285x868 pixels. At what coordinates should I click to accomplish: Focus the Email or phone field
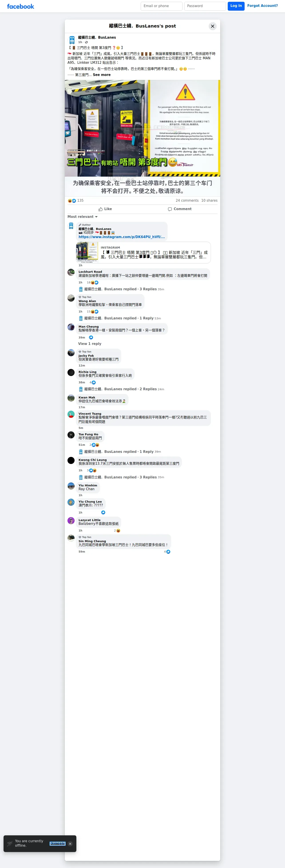[x=162, y=6]
